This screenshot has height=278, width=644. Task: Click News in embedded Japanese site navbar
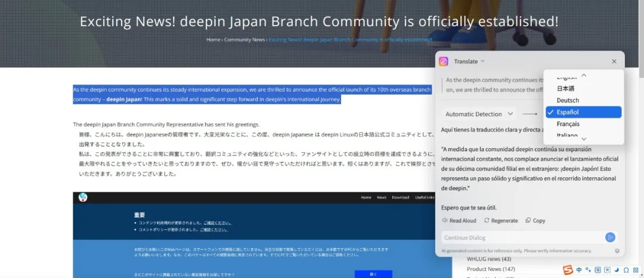point(382,197)
